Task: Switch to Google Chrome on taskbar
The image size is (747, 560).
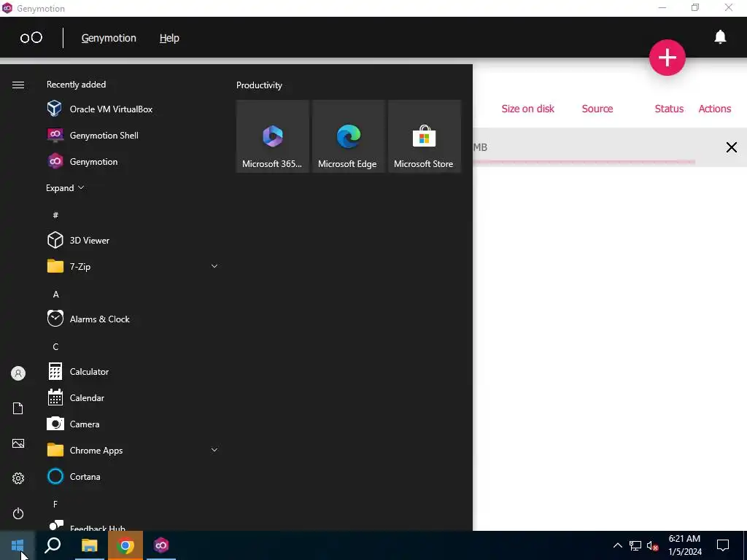Action: (125, 545)
